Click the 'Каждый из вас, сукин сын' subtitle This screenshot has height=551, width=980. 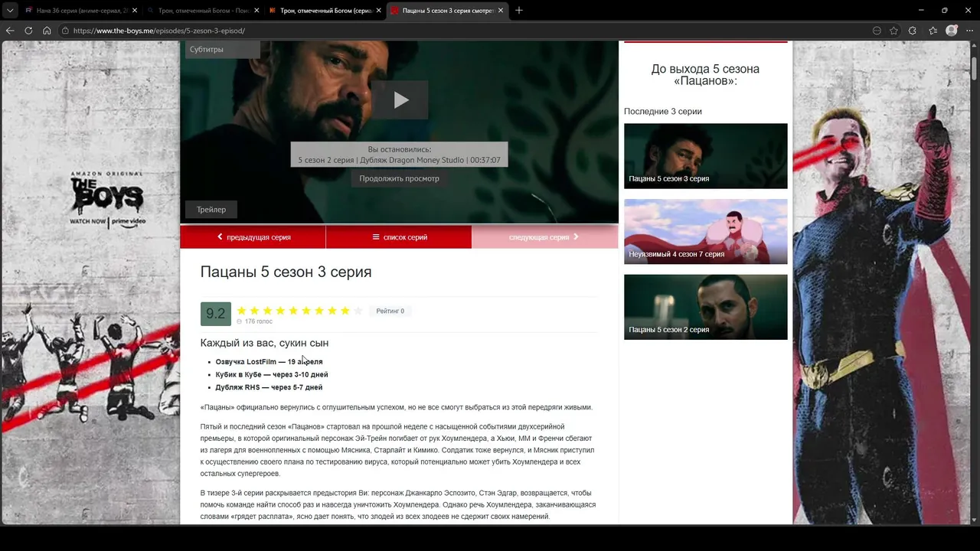coord(264,343)
